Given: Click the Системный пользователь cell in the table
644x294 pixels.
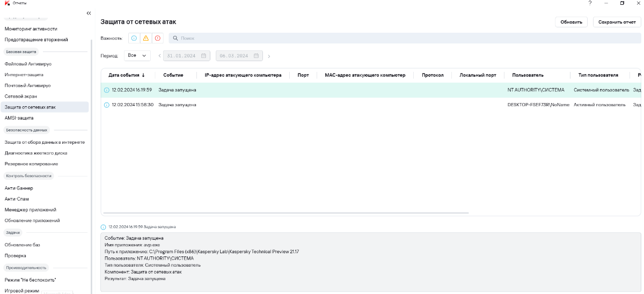Looking at the screenshot, I should (601, 90).
